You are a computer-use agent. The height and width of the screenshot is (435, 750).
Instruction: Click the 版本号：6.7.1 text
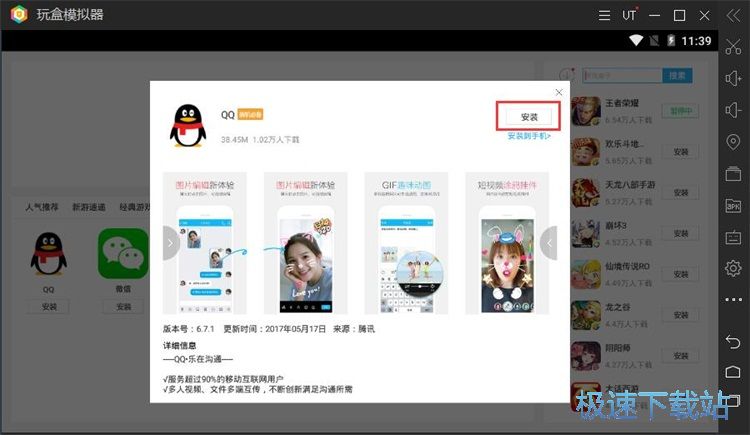click(188, 329)
